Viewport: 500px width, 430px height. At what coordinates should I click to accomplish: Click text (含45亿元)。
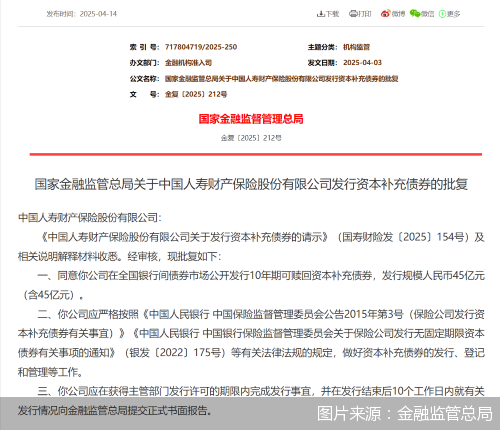pos(53,295)
